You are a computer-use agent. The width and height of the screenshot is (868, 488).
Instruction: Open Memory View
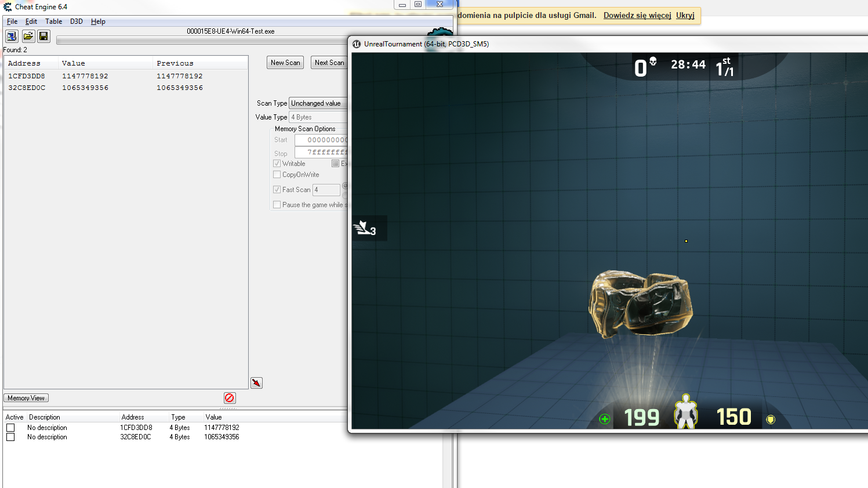click(x=26, y=398)
